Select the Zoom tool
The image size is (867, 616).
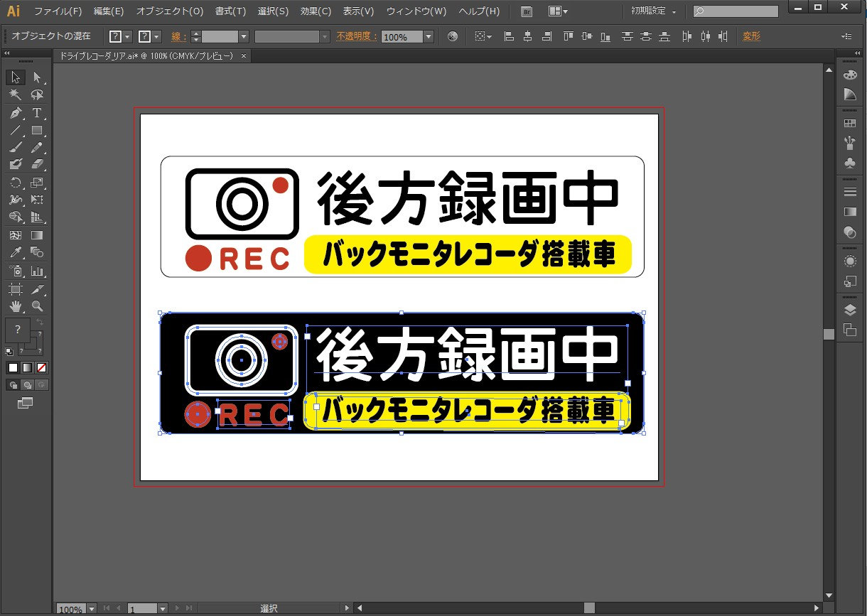[x=37, y=306]
